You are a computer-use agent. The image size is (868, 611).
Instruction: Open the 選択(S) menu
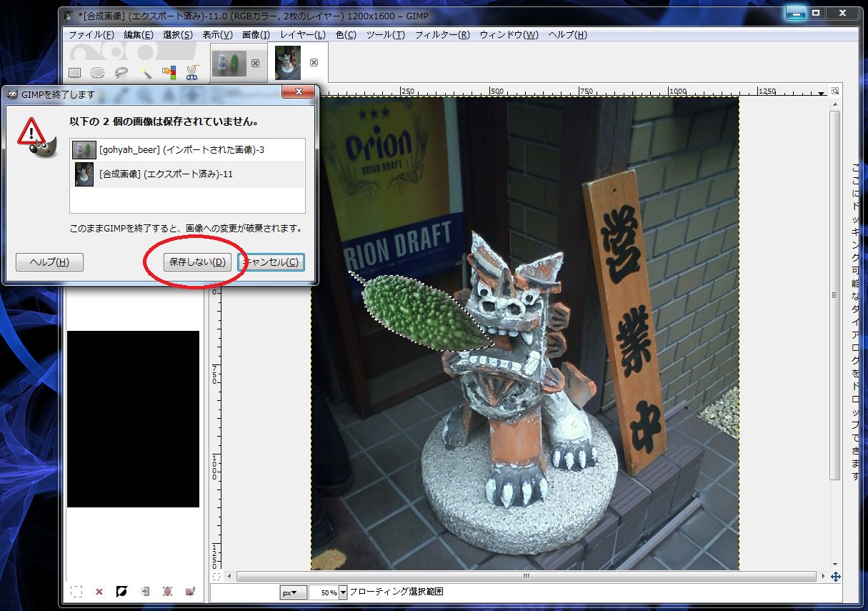178,35
